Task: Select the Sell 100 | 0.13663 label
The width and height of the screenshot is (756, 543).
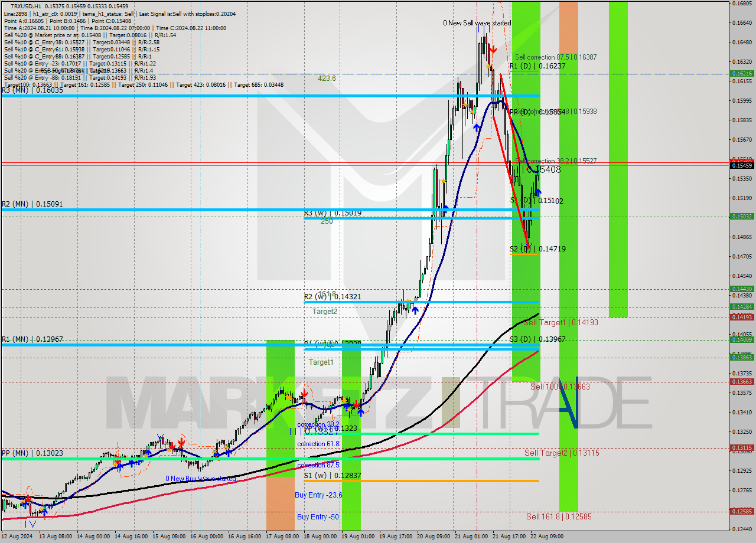Action: pos(560,387)
